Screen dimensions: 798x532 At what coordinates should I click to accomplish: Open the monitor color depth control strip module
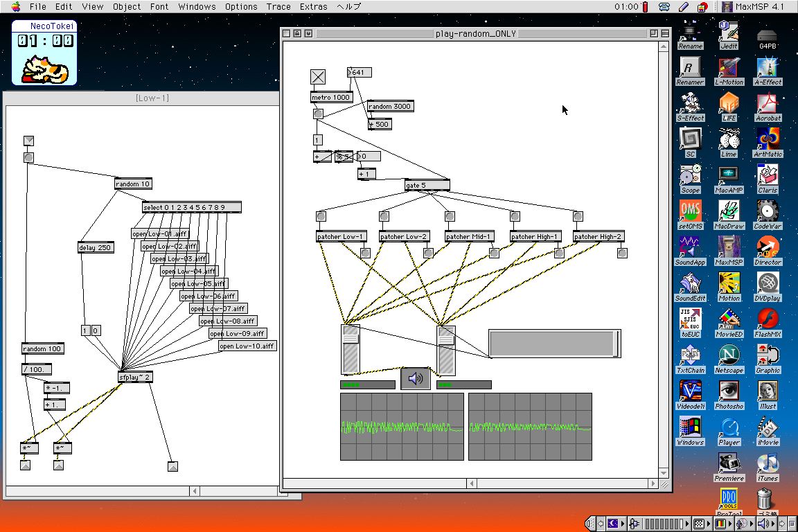coord(722,524)
